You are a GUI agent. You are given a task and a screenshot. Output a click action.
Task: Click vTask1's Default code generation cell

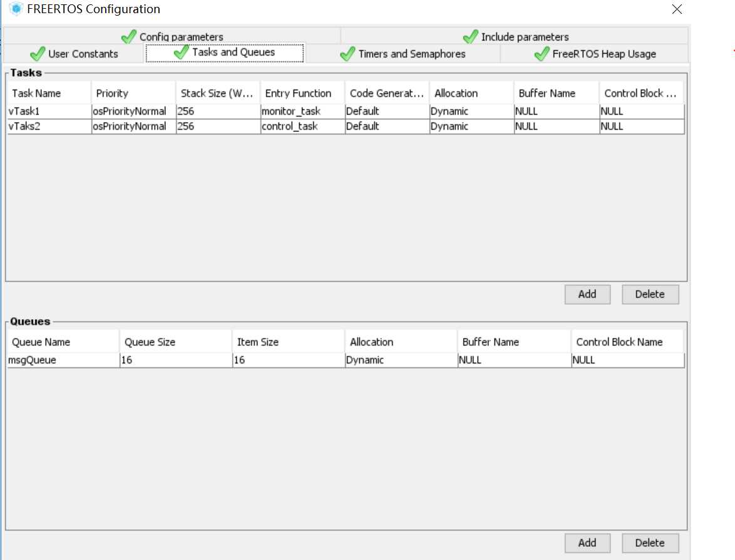coord(387,111)
